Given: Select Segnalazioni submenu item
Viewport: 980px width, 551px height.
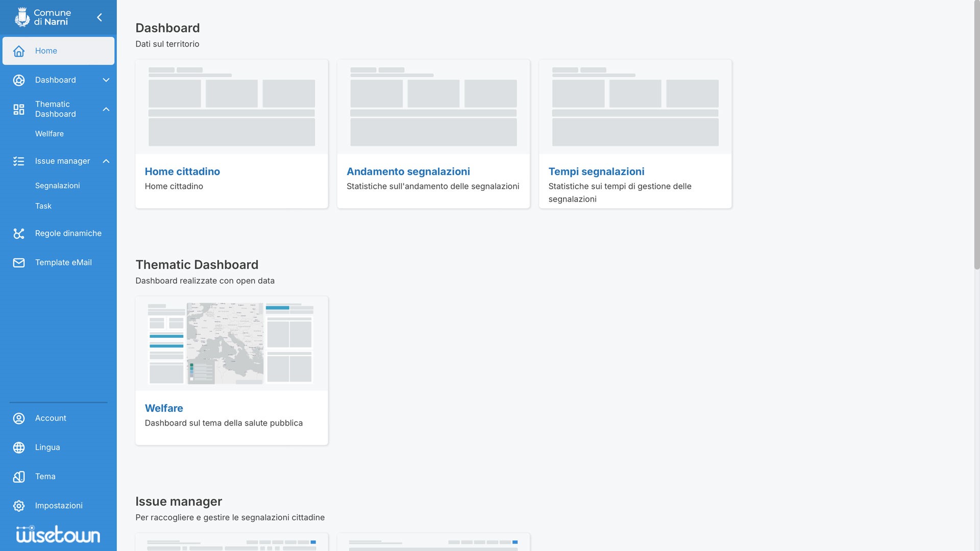Looking at the screenshot, I should click(58, 186).
